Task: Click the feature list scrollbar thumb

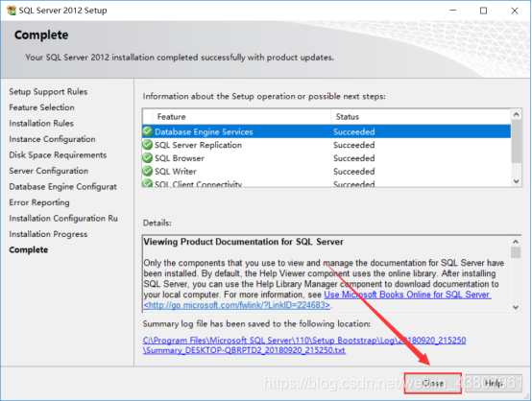Action: coord(516,141)
